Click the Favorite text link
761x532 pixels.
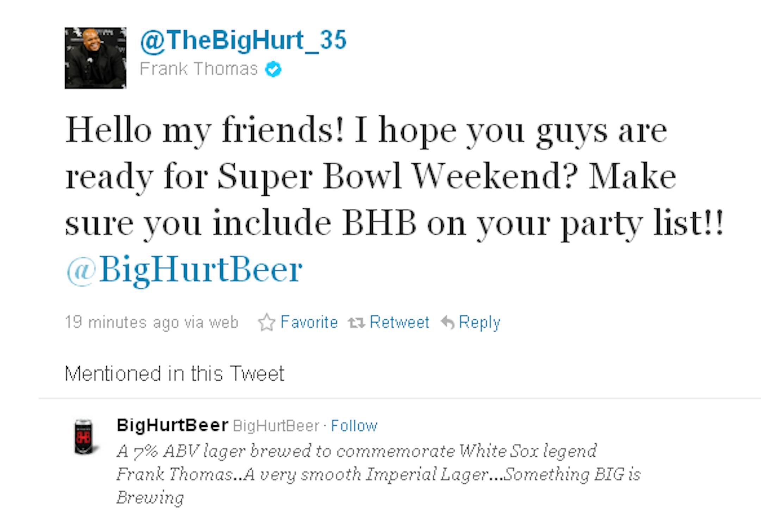(309, 322)
